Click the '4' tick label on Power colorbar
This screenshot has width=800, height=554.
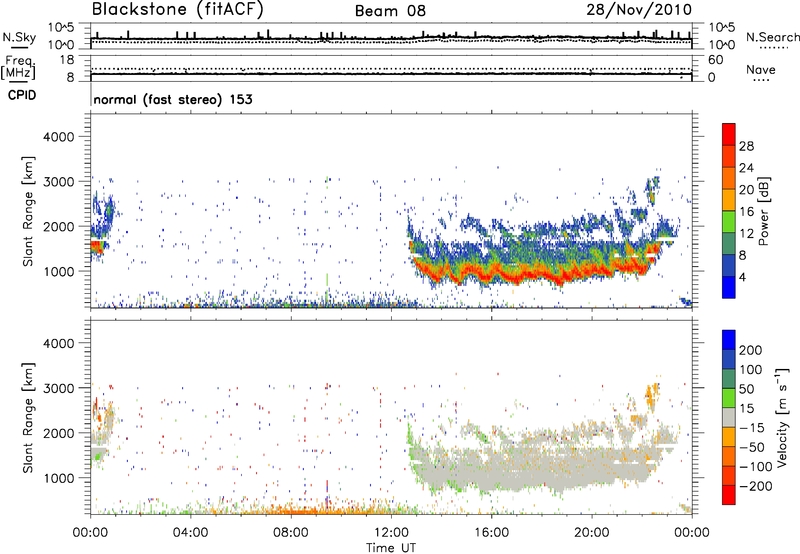pos(742,278)
